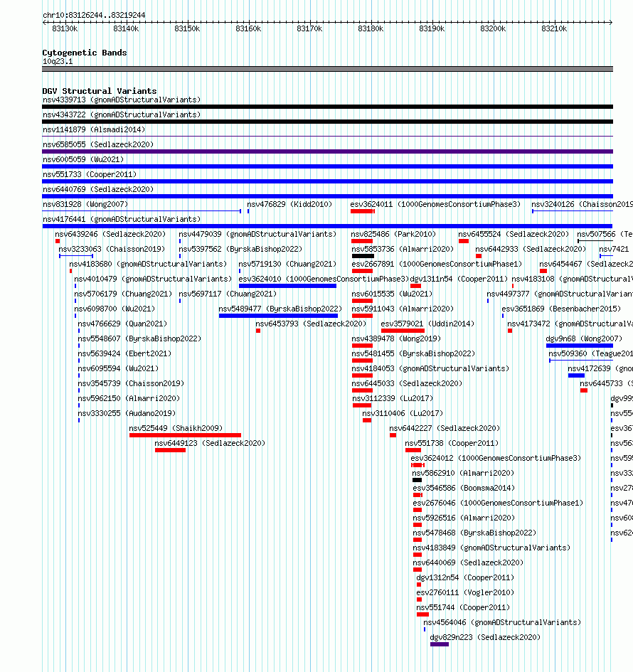The height and width of the screenshot is (672, 633).
Task: Open esv2760111 (Vogler2010) label
Action: [x=465, y=593]
